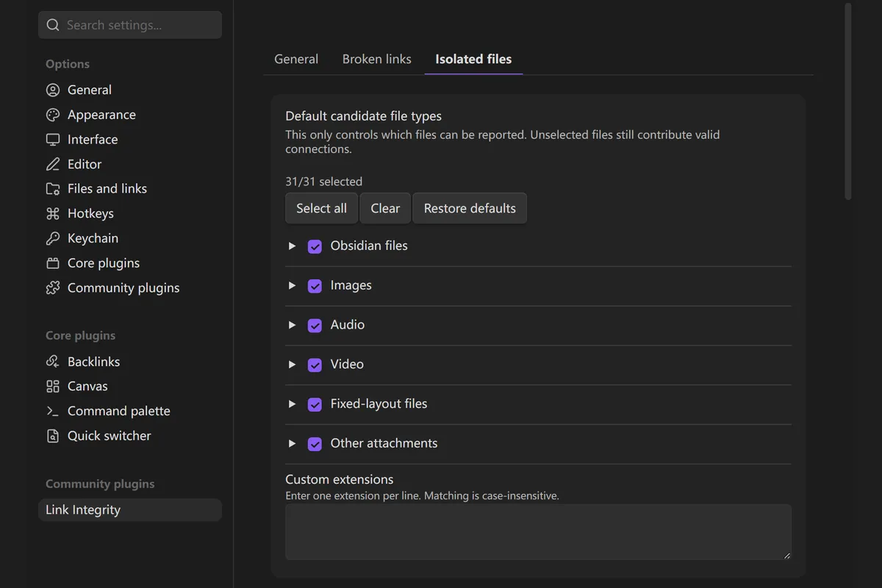The width and height of the screenshot is (882, 588).
Task: Switch to the Broken links tab
Action: tap(377, 59)
